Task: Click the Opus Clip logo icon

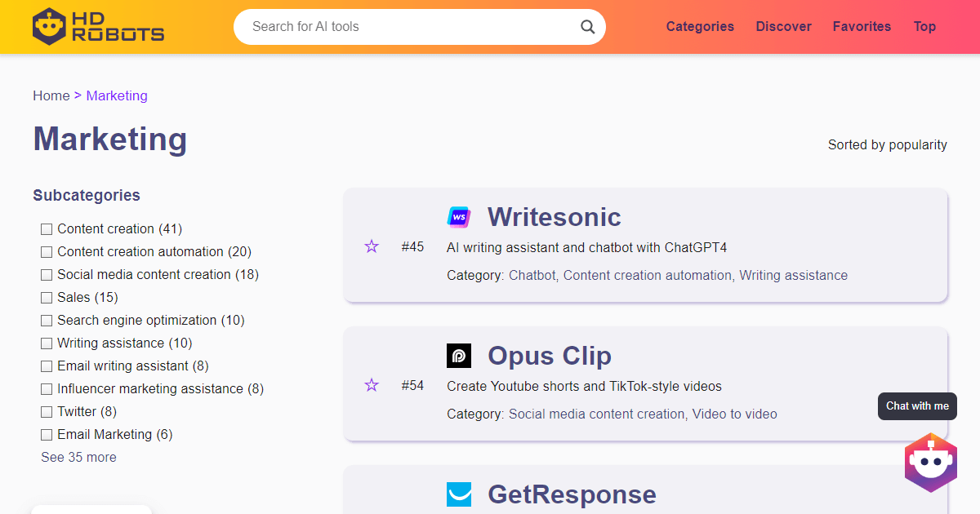Action: tap(459, 356)
